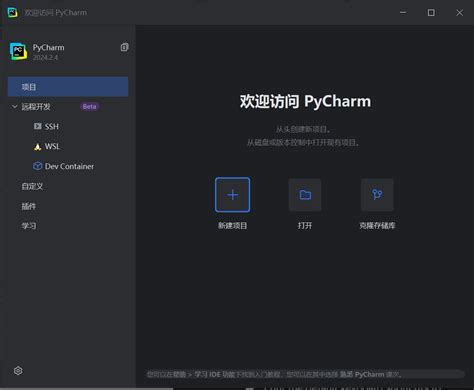Viewport: 474px width, 390px height.
Task: Maximize the PyCharm welcome window
Action: (x=431, y=13)
